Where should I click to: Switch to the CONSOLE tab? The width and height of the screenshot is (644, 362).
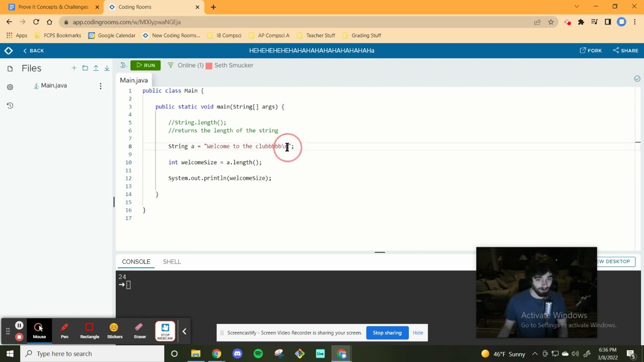(136, 261)
